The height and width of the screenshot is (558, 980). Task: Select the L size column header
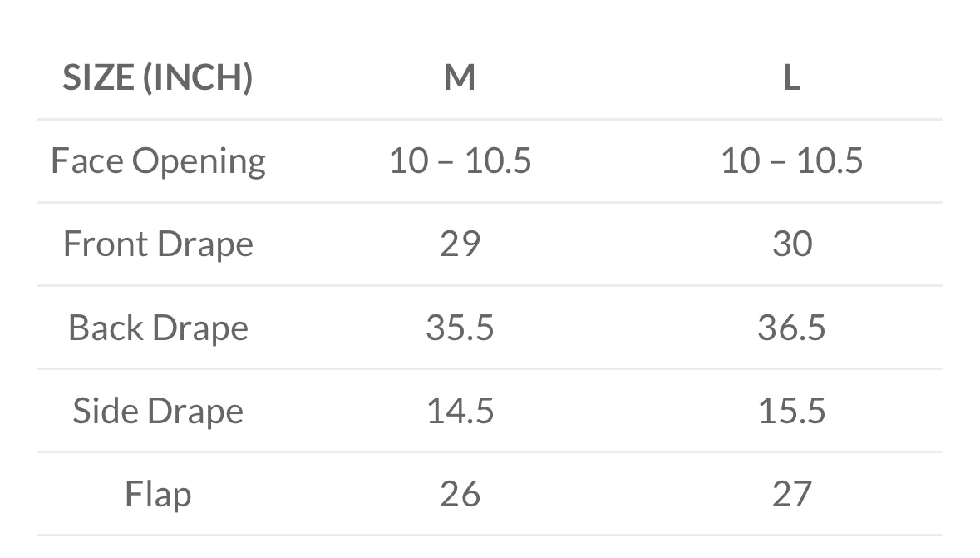click(x=792, y=78)
